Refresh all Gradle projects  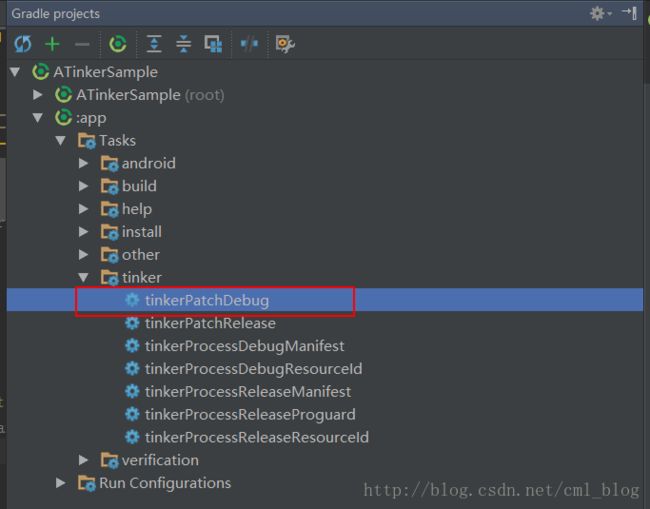[22, 44]
